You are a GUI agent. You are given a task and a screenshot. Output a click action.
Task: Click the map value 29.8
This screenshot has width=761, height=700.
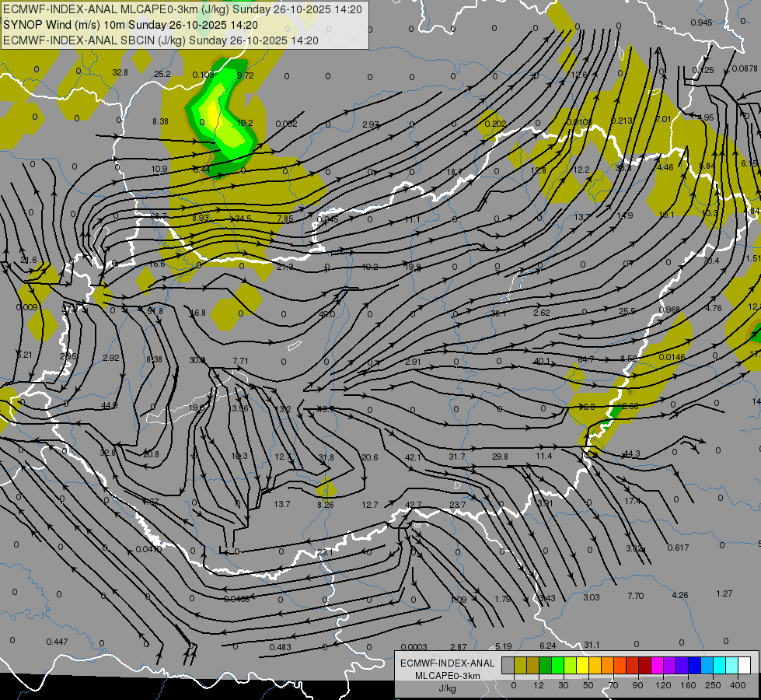click(500, 457)
